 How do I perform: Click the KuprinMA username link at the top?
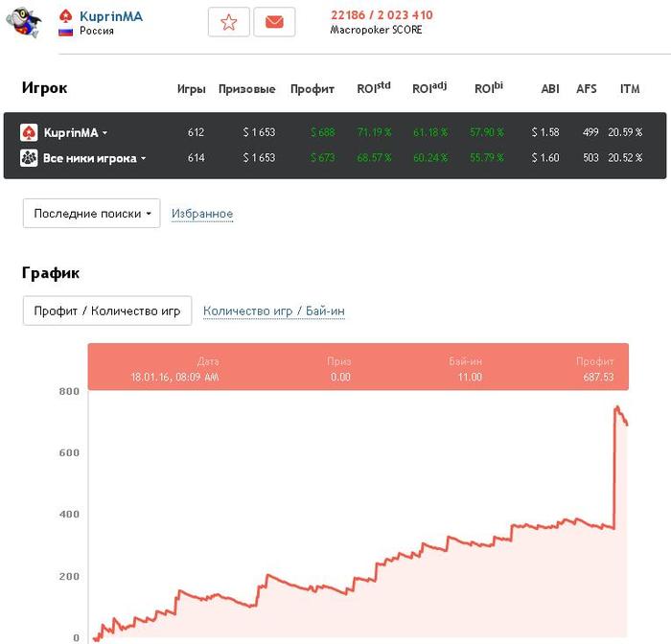(111, 16)
